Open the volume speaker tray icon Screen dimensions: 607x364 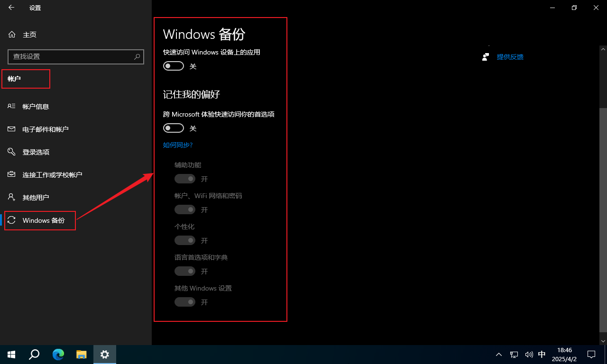pyautogui.click(x=529, y=355)
